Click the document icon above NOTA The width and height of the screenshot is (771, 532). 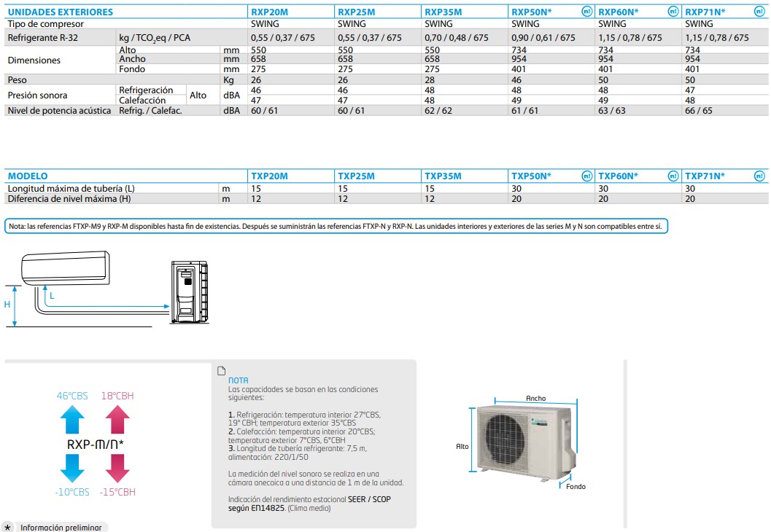[x=221, y=371]
